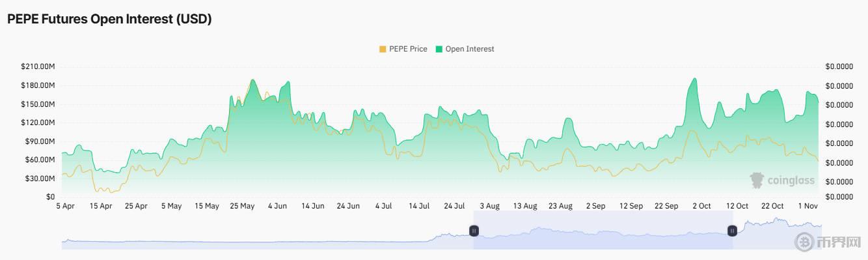Click the coinglass watermark logo icon
The width and height of the screenshot is (868, 260).
757,181
